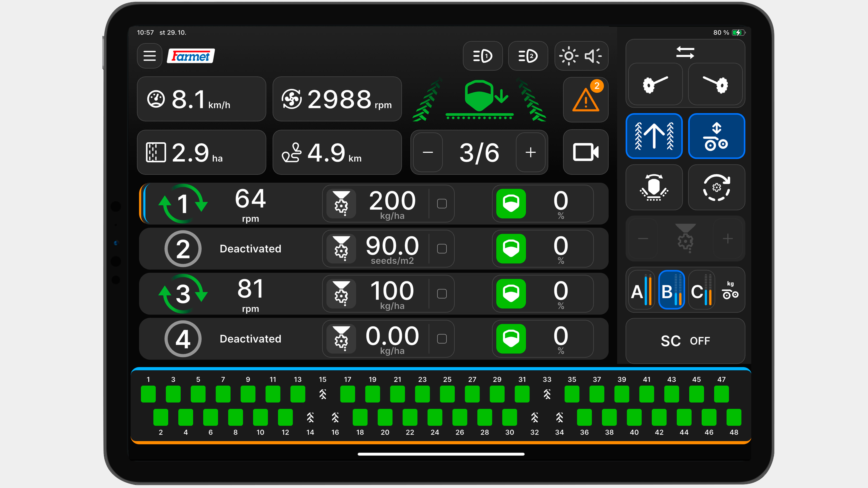Open brightness and sound settings
Screen dimensions: 868x488
click(x=581, y=56)
